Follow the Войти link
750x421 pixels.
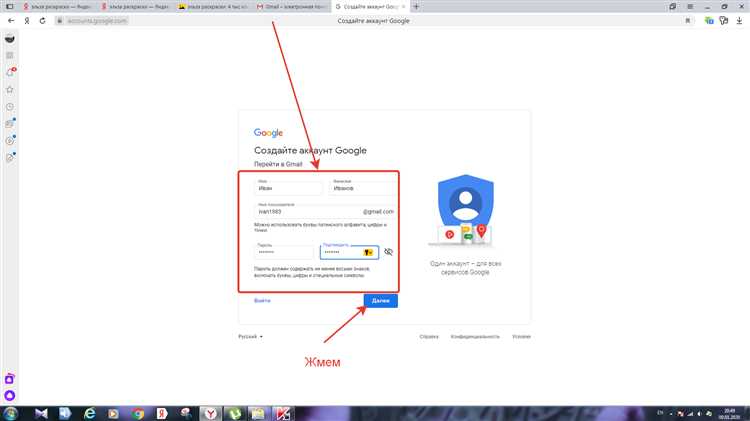click(x=262, y=300)
